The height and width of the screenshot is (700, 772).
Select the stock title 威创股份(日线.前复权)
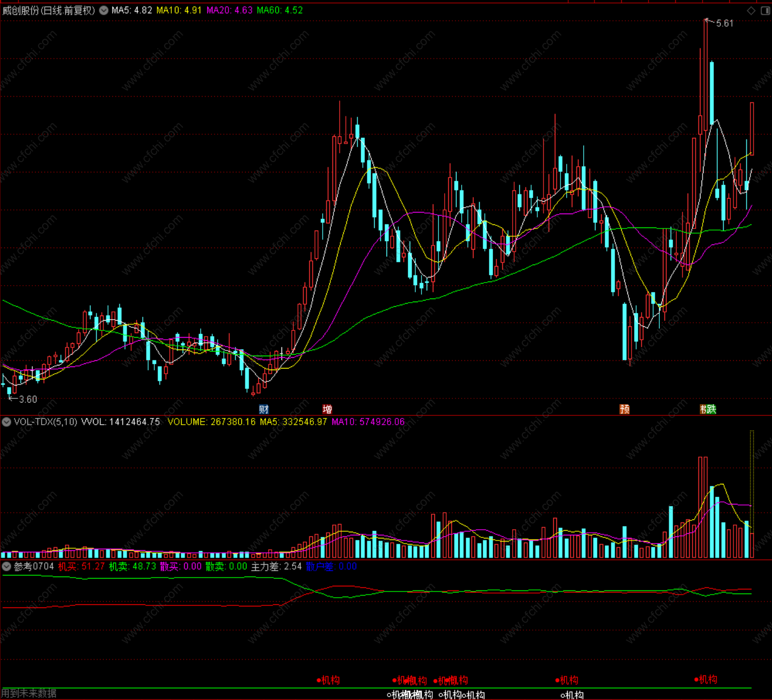tap(49, 10)
